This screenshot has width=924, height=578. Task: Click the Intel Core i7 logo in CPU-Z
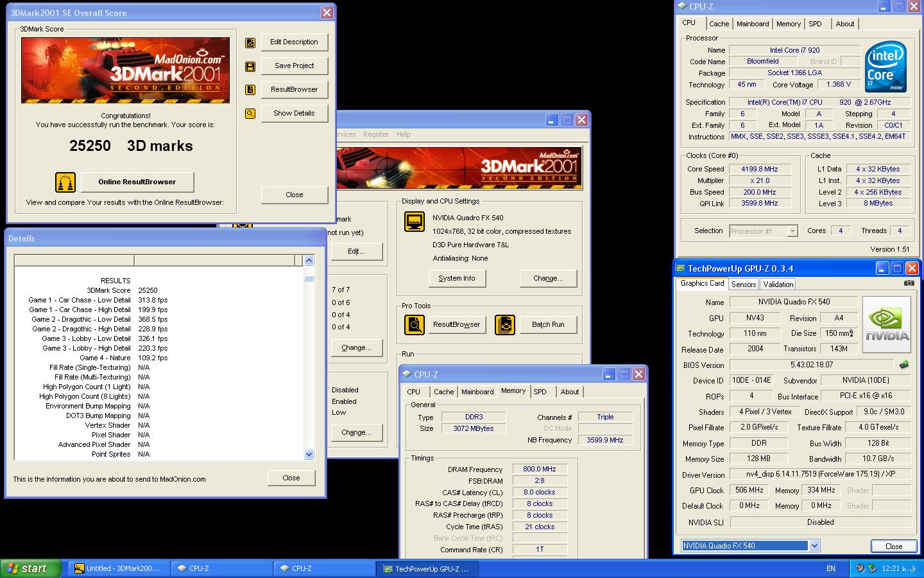pos(886,67)
